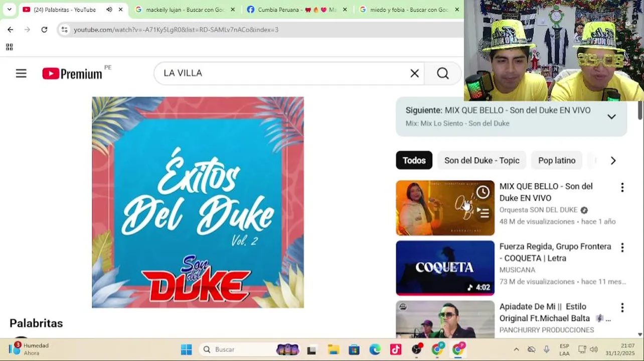The height and width of the screenshot is (361, 644).
Task: Open the Humedad weather widget
Action: (29, 349)
